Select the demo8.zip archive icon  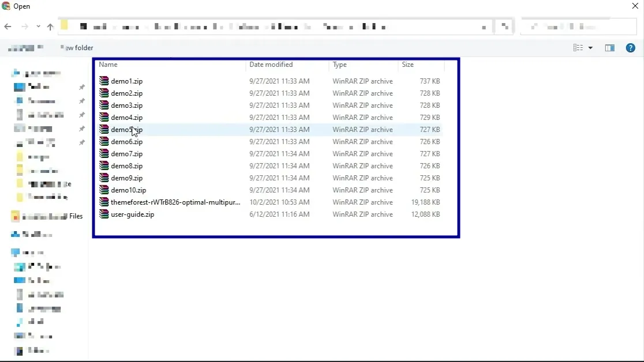tap(104, 166)
